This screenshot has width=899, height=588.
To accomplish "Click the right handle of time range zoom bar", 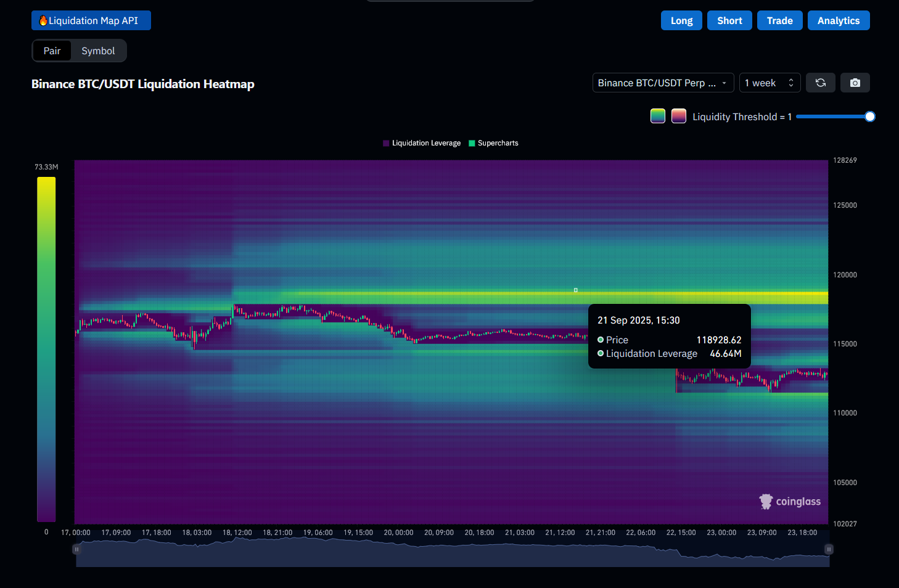I will 829,549.
